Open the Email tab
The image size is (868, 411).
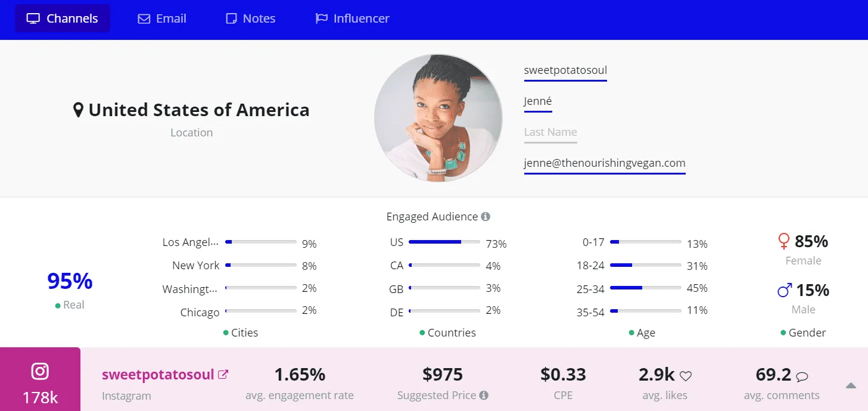coord(162,18)
